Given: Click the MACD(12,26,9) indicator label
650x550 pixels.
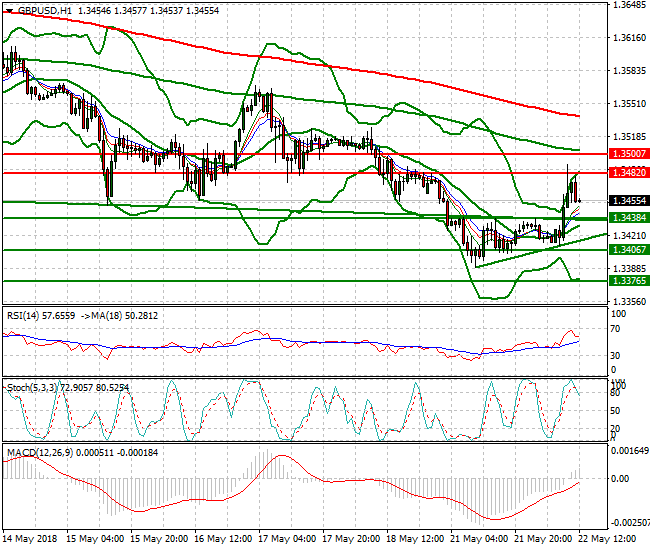Looking at the screenshot, I should click(x=40, y=453).
